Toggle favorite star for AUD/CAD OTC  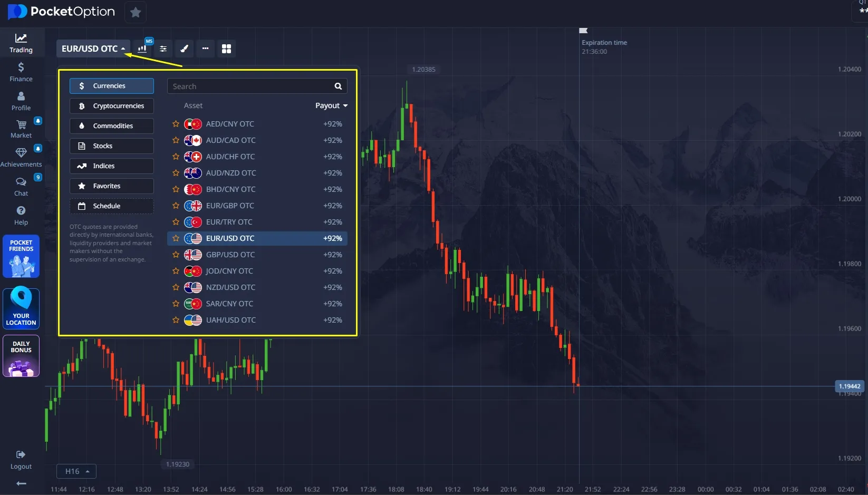pyautogui.click(x=176, y=140)
